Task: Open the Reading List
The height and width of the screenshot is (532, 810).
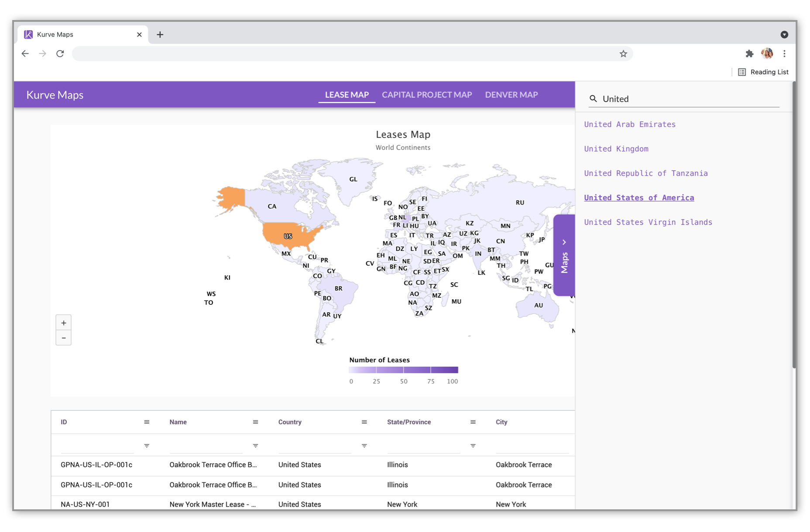Action: pos(763,72)
